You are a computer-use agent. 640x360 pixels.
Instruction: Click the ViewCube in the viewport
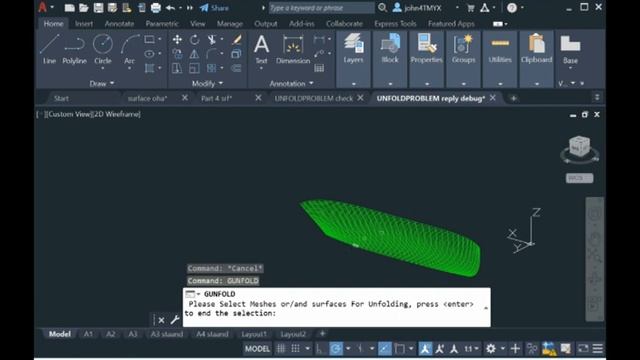580,146
